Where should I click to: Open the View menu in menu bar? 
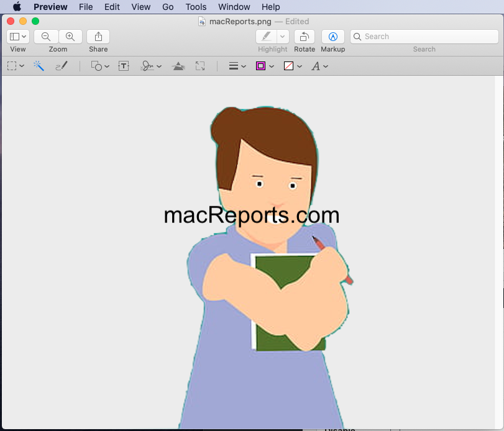pyautogui.click(x=141, y=7)
